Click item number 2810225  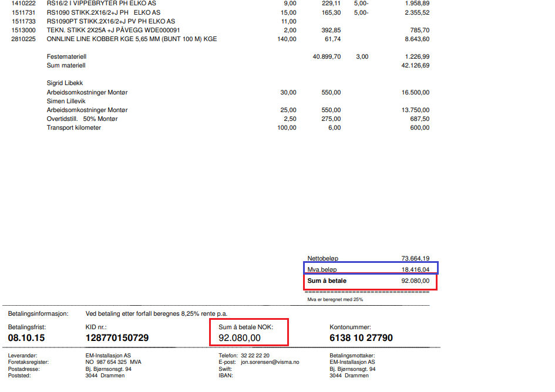(x=23, y=39)
